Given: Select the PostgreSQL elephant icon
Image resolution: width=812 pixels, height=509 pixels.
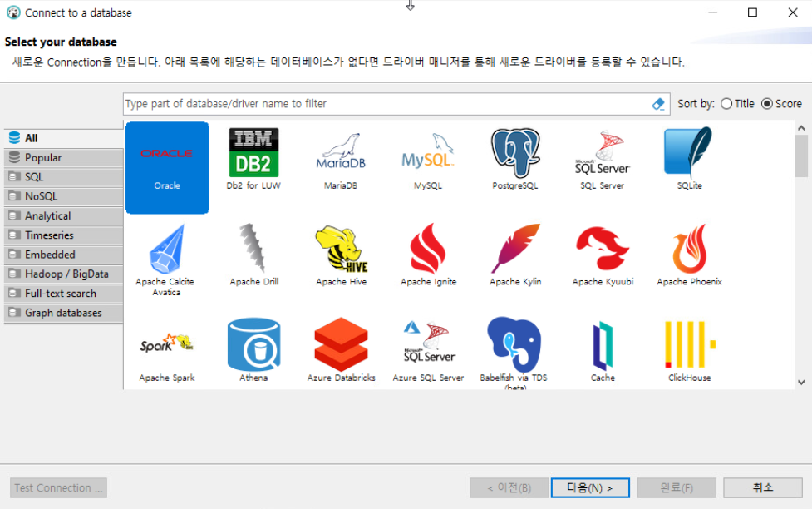Looking at the screenshot, I should click(x=515, y=159).
